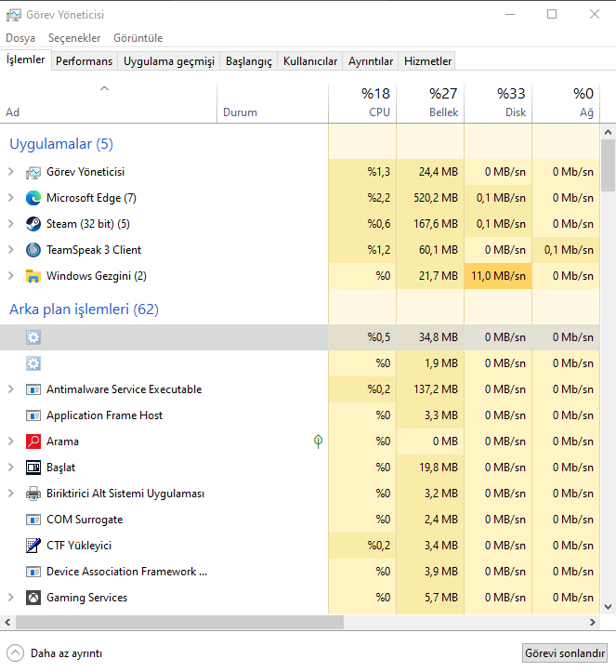Viewport: 616px width, 672px height.
Task: Expand the Steam (32 bit) process group
Action: point(11,224)
